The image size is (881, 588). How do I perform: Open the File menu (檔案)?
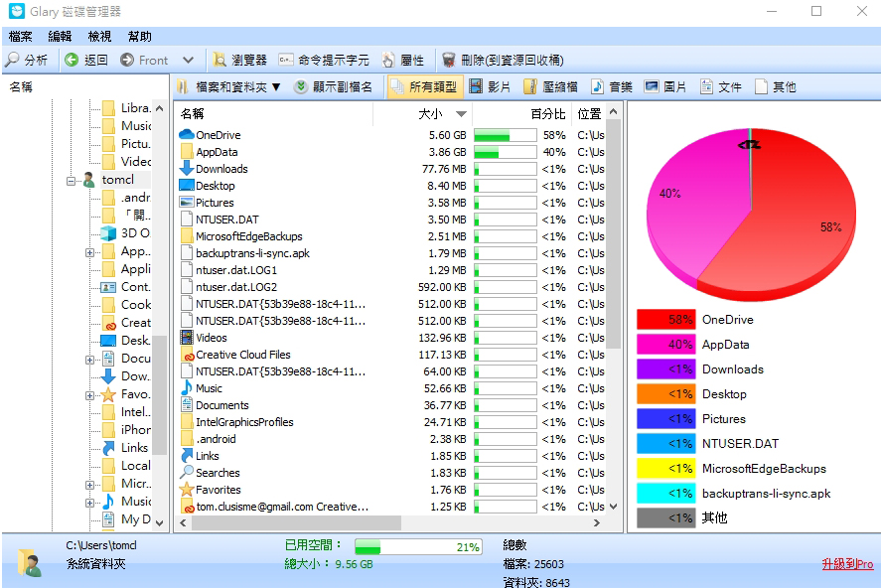coord(20,37)
